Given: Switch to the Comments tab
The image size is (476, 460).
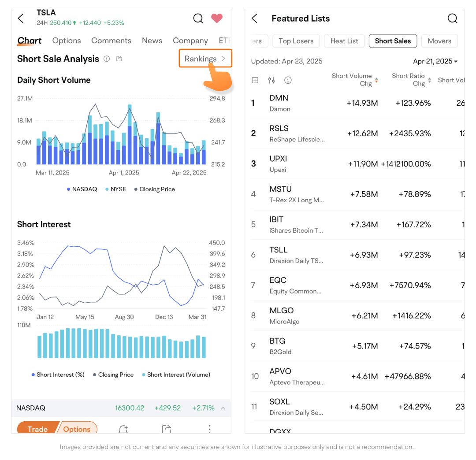Looking at the screenshot, I should 111,41.
